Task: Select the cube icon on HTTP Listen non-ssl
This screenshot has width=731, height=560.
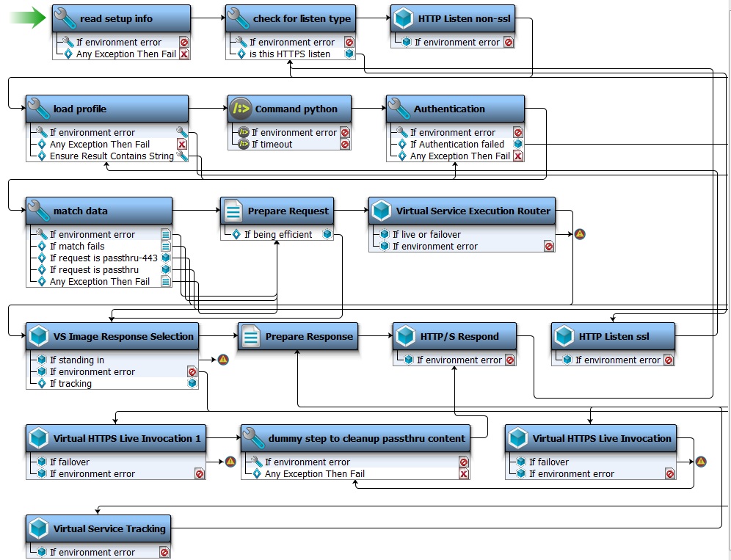Action: pyautogui.click(x=402, y=17)
